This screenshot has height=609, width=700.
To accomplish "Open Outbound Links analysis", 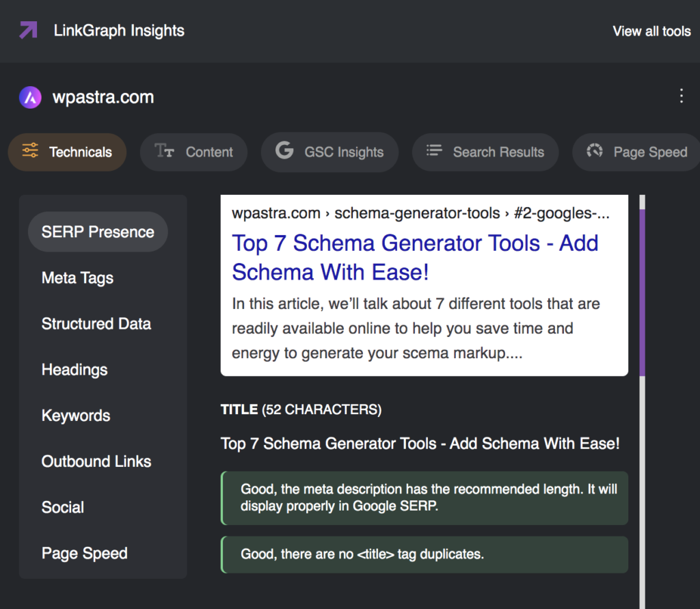I will point(96,461).
